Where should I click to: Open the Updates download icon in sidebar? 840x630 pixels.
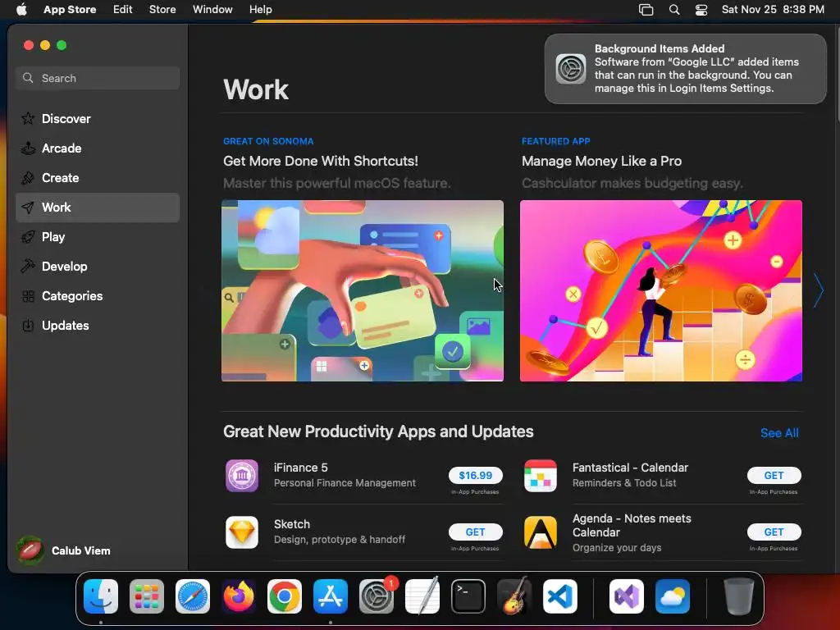coord(28,325)
